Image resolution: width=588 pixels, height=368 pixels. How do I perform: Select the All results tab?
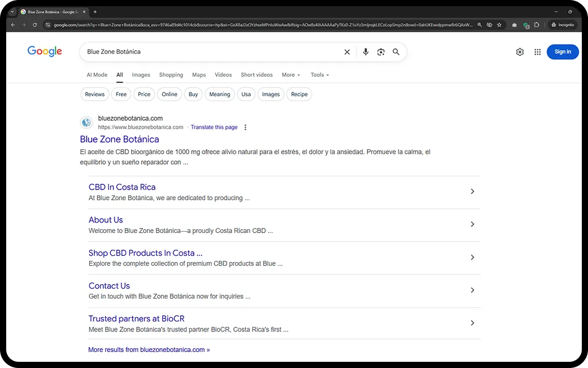[119, 75]
